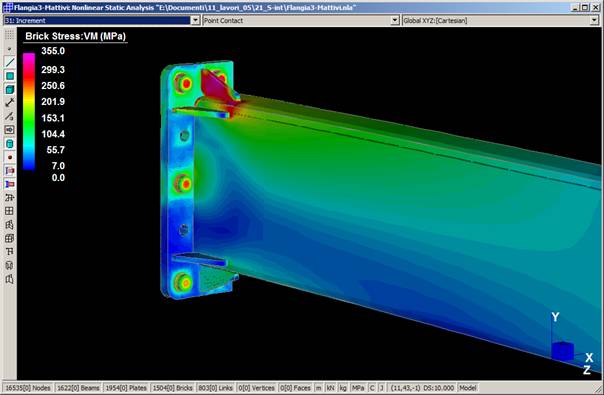Image resolution: width=604 pixels, height=395 pixels.
Task: Click the XYZ axis triad cube
Action: 562,351
